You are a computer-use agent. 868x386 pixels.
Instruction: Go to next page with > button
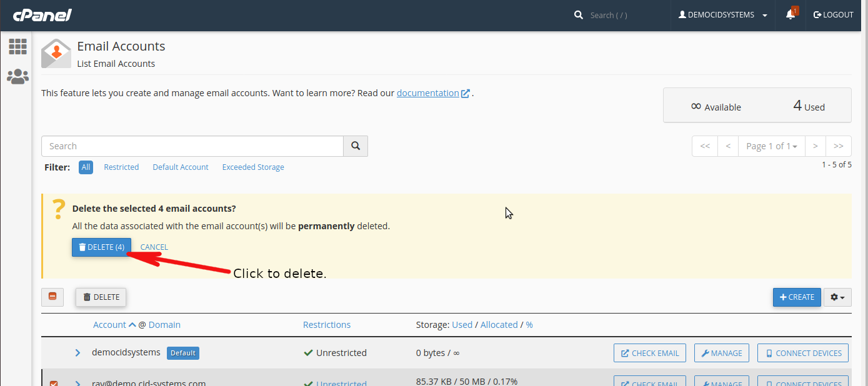(x=816, y=146)
